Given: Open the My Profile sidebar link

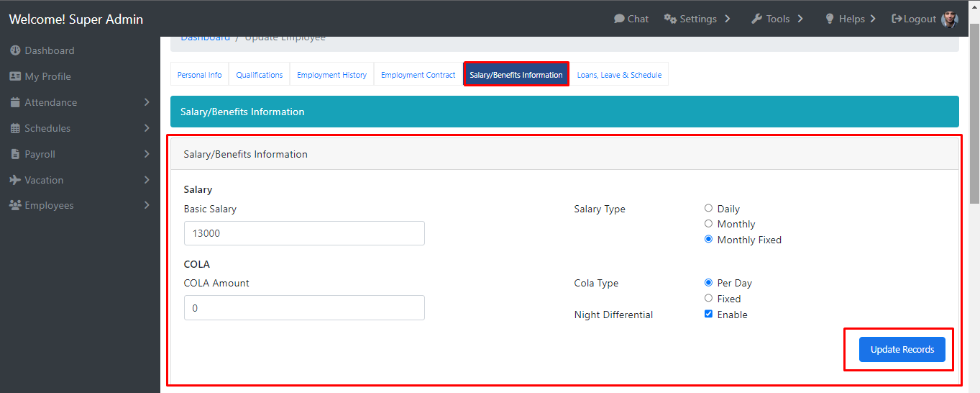Looking at the screenshot, I should point(47,76).
